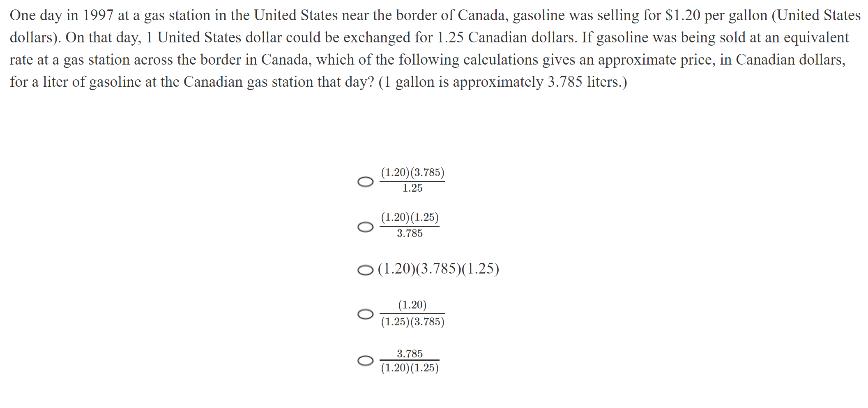Pick the radio button beside (1.20)(3.785)(1.25)
Screen dimensions: 868x408
[365, 270]
